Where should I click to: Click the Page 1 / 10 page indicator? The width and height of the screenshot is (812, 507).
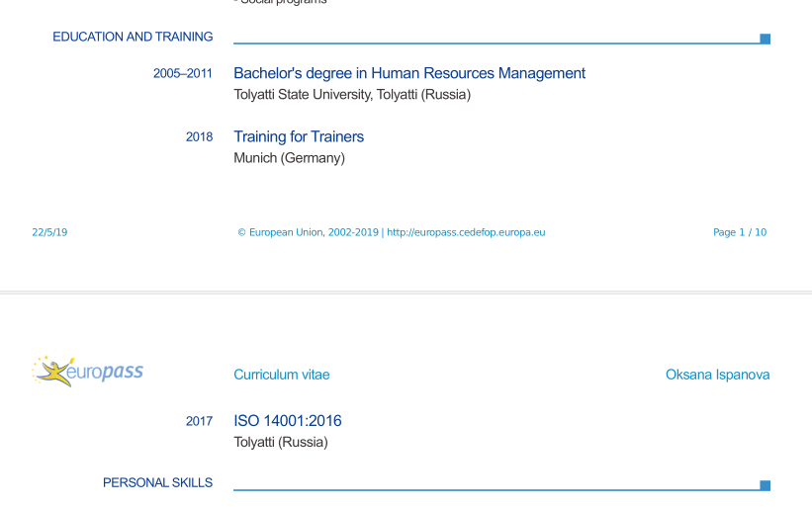pos(739,233)
